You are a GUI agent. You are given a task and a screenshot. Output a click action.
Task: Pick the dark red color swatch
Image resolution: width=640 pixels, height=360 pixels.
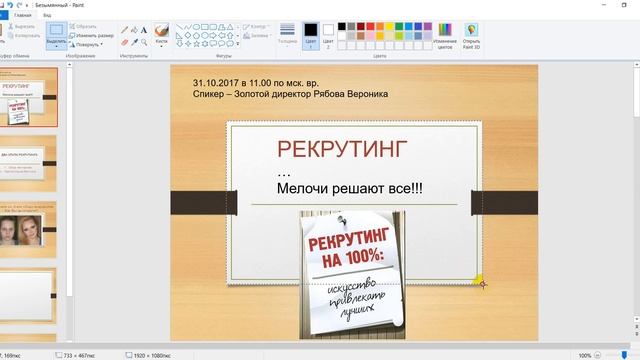click(361, 27)
